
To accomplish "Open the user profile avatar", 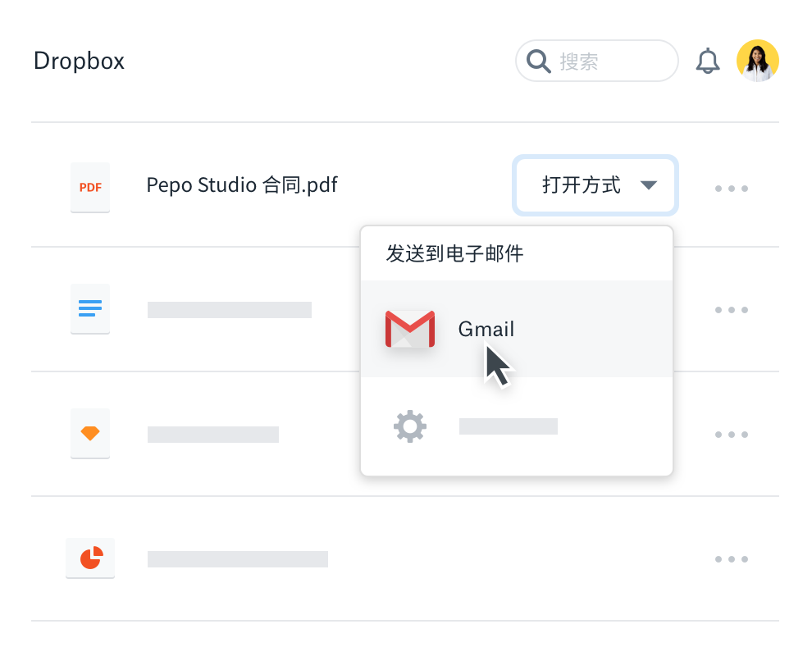I will point(758,61).
